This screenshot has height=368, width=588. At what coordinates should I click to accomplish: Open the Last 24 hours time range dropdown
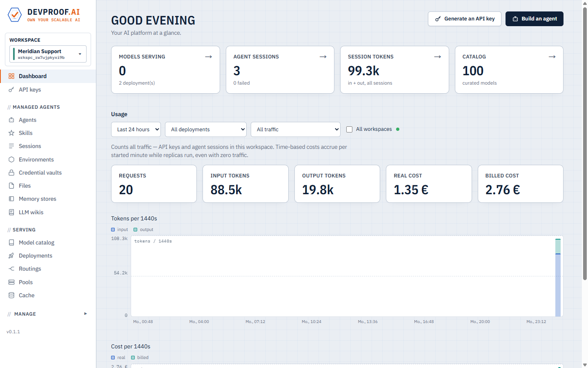click(136, 130)
